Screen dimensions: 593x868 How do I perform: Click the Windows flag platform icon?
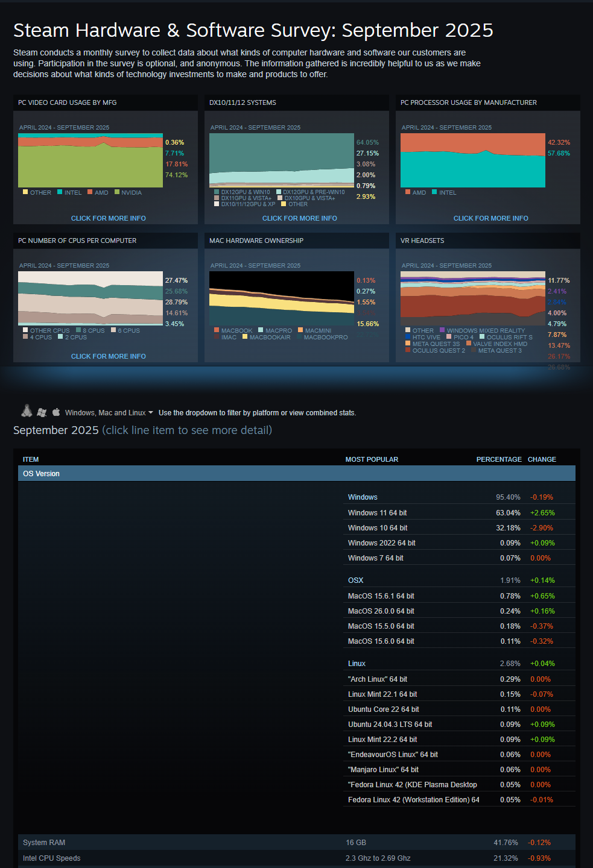point(42,412)
